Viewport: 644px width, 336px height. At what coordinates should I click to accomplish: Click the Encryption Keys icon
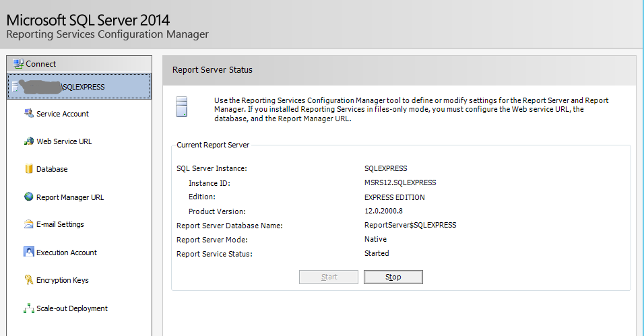coord(29,279)
